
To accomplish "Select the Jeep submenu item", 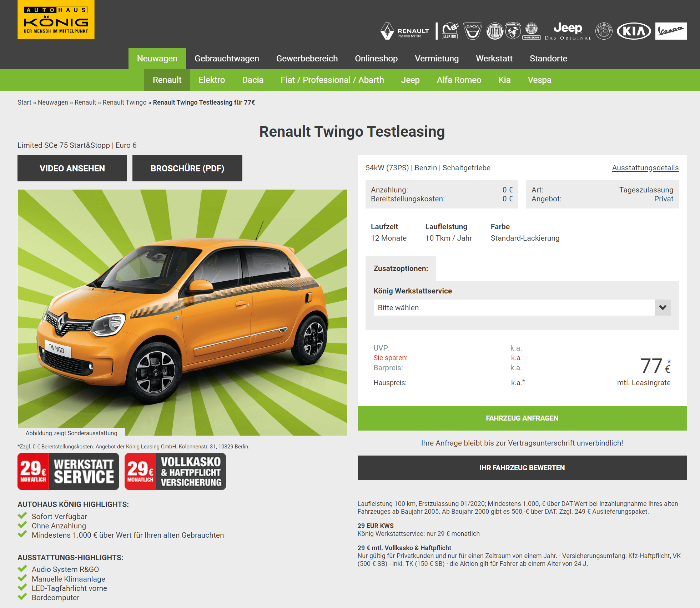I will tap(410, 80).
